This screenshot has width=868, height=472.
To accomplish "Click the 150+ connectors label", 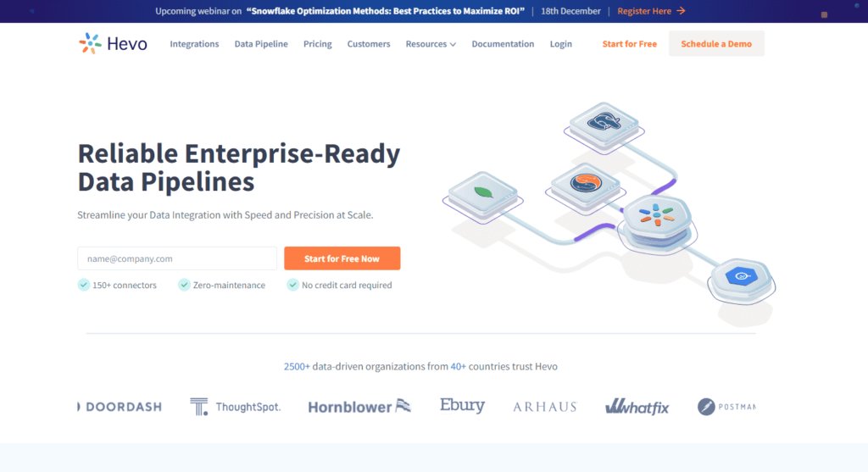I will [x=125, y=285].
